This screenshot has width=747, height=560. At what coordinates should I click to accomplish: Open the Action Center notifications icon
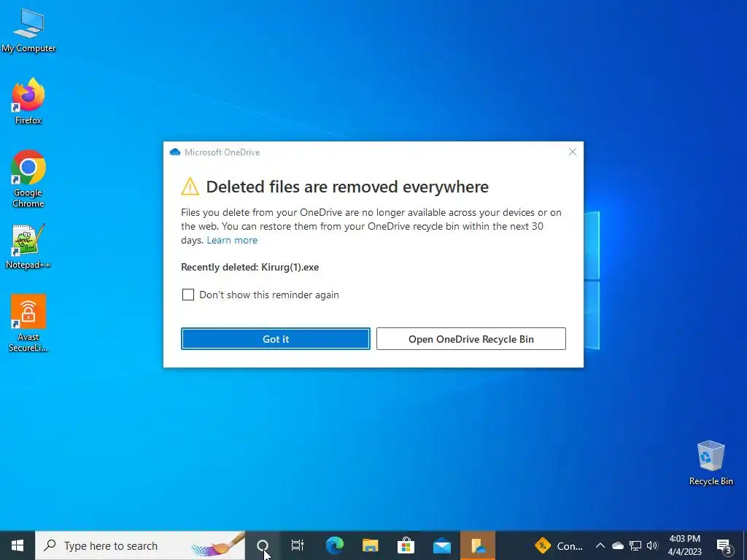pos(724,546)
